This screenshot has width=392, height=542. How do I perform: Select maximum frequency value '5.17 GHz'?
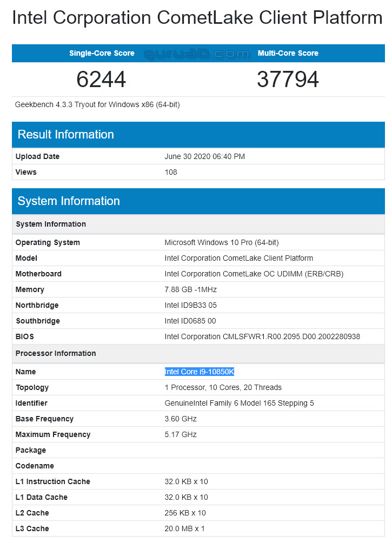pyautogui.click(x=181, y=434)
